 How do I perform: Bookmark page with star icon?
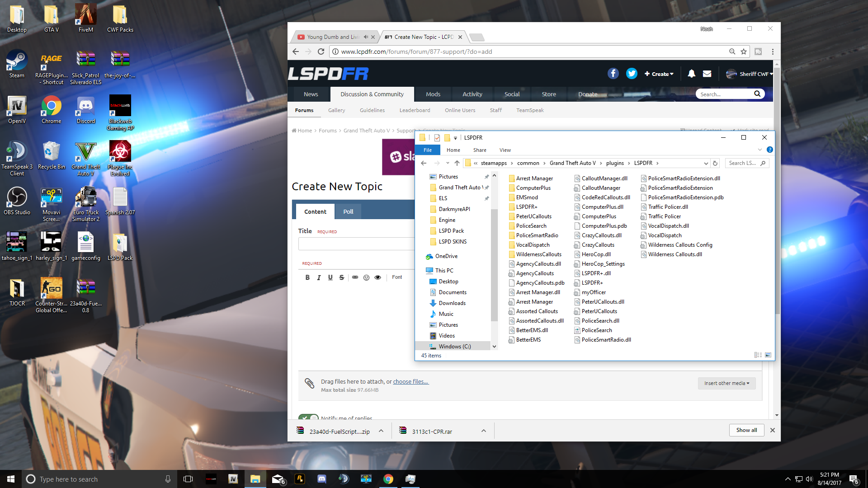point(744,52)
